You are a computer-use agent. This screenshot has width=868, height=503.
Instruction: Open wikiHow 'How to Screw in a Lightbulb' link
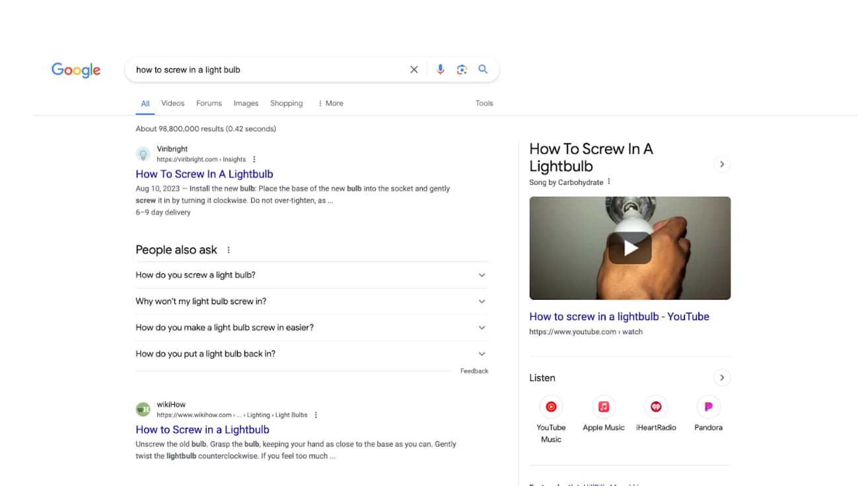(202, 430)
